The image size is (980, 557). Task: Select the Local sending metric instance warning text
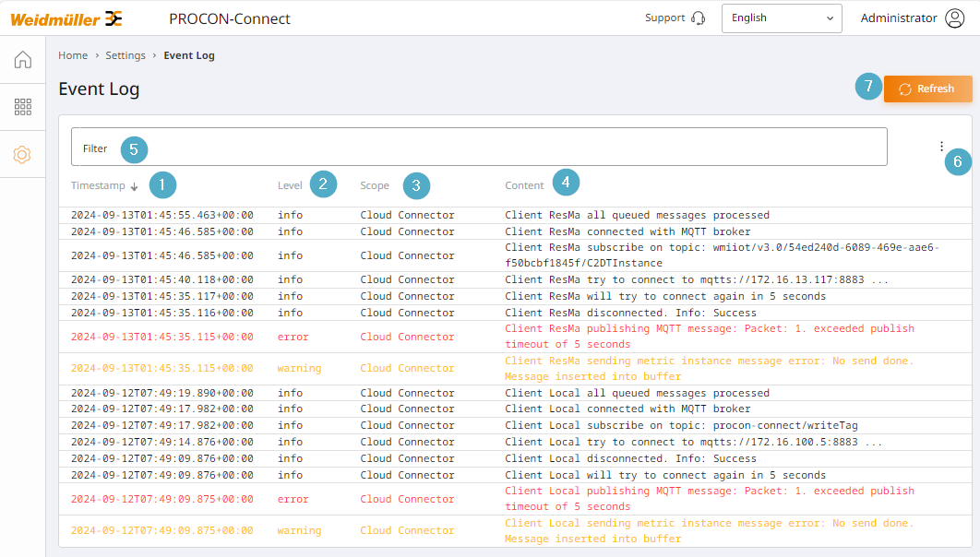[x=710, y=531]
